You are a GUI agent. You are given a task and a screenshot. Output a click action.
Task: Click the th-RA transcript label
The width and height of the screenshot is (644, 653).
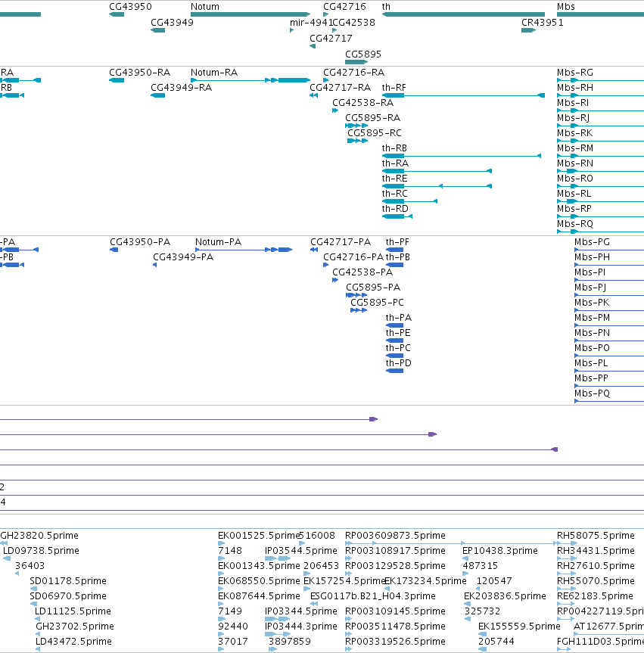(x=395, y=163)
